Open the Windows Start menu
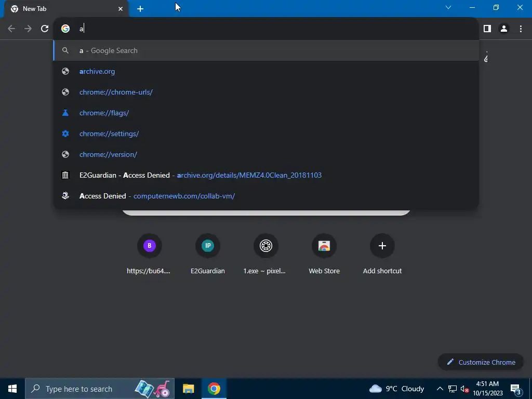532x399 pixels. (x=12, y=389)
